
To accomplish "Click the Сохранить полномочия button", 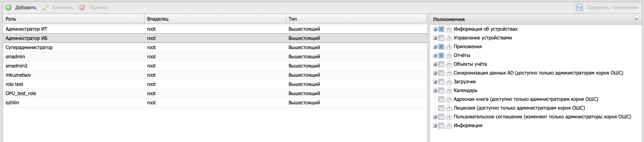I will coord(612,7).
